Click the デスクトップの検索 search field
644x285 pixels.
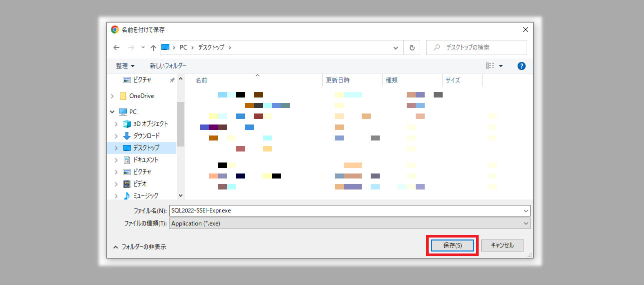pos(477,47)
